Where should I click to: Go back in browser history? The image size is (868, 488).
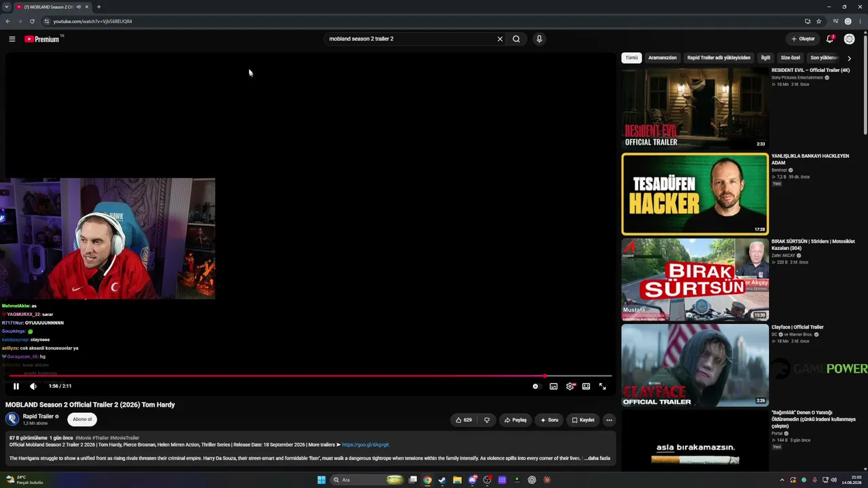pos(7,21)
